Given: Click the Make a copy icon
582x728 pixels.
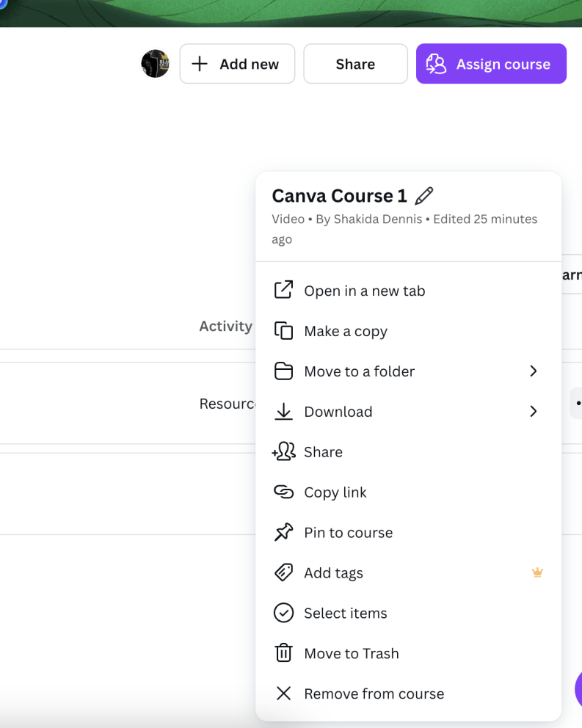Looking at the screenshot, I should point(283,330).
